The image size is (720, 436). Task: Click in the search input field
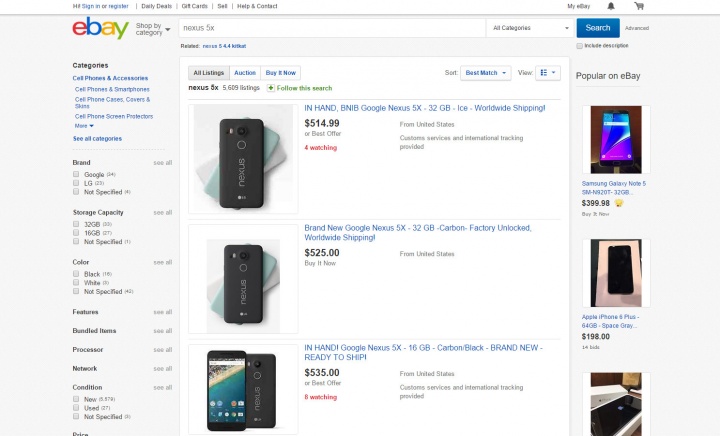332,28
